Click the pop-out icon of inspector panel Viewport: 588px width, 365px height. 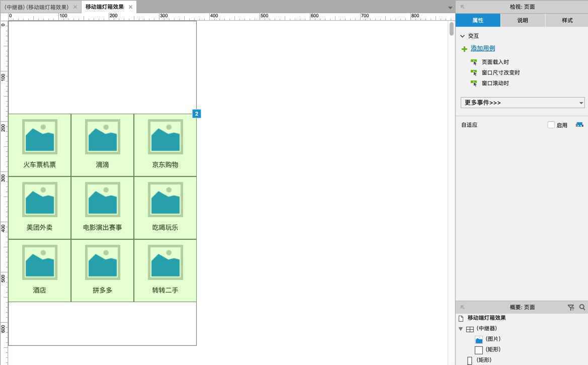[462, 7]
